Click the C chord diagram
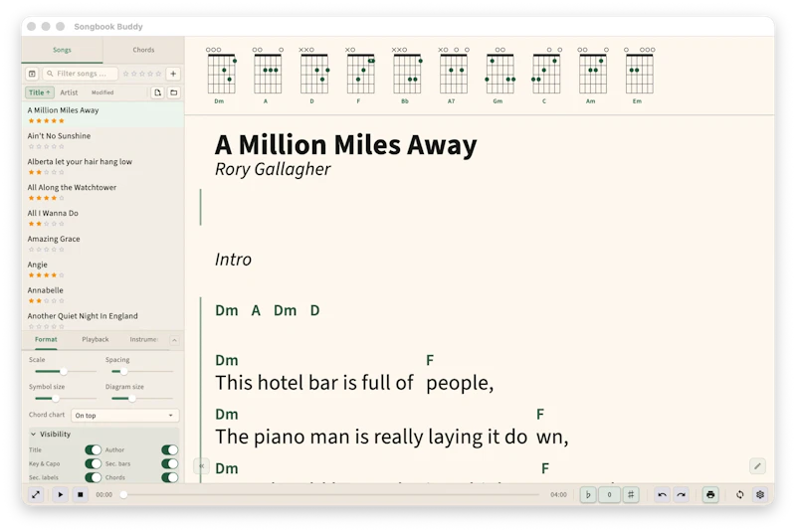 click(x=546, y=76)
